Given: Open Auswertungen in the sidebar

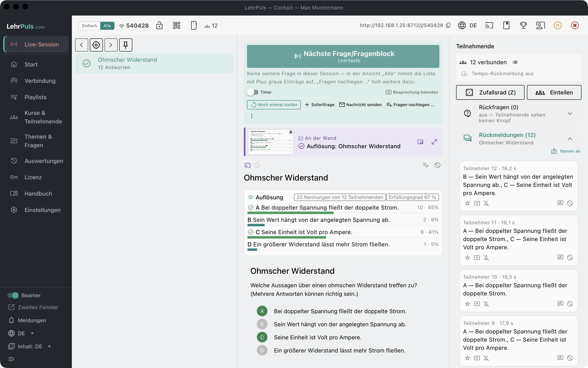Looking at the screenshot, I should (36, 161).
